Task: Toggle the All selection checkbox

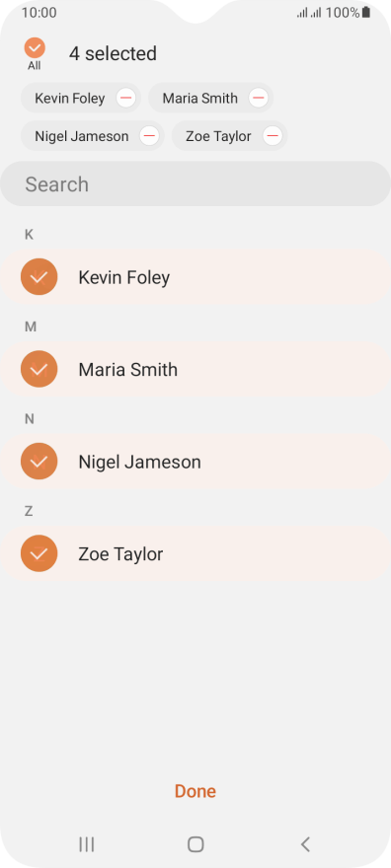Action: 35,48
